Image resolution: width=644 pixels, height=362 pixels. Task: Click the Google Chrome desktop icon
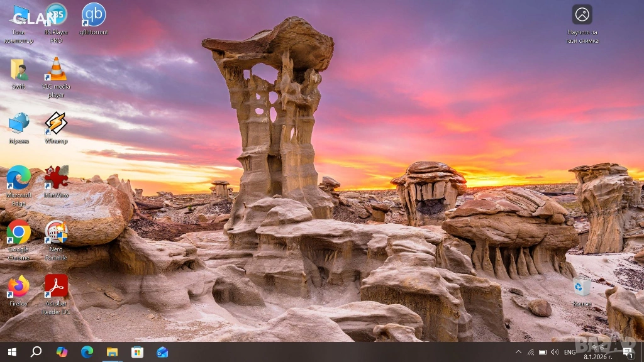tap(18, 233)
